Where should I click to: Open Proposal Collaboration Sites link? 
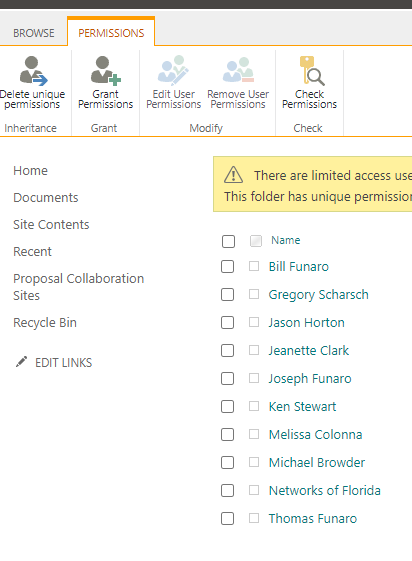[79, 287]
